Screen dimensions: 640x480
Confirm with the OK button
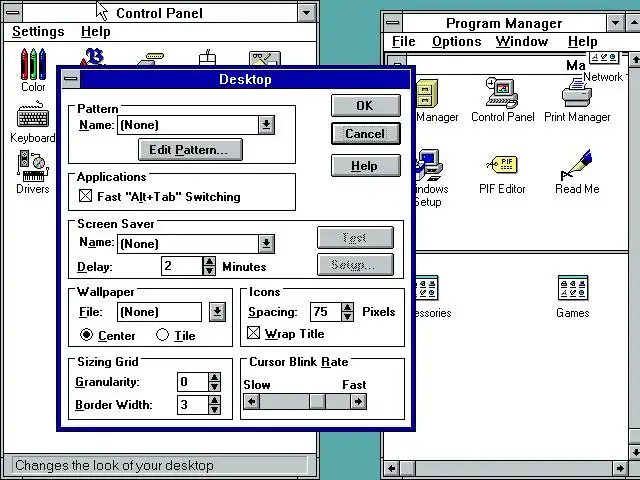pos(366,105)
